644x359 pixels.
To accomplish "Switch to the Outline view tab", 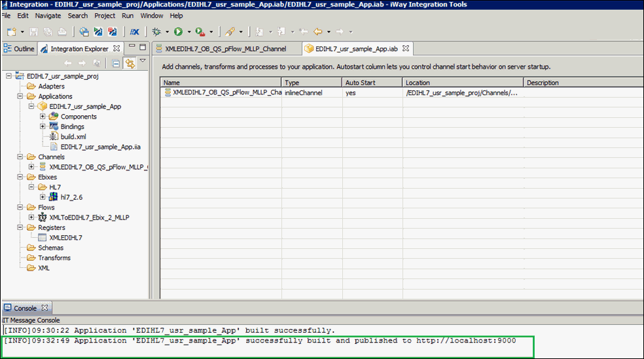I will 19,48.
